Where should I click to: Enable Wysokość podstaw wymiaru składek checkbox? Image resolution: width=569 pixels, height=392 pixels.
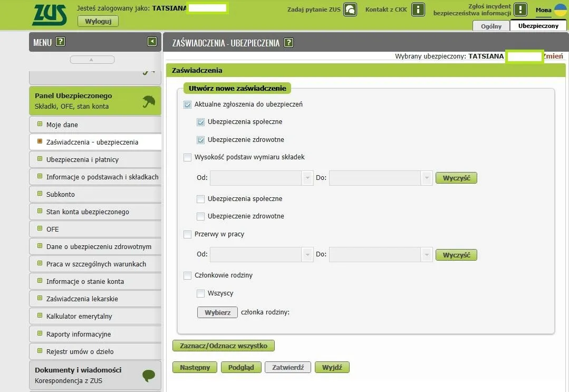pos(187,157)
